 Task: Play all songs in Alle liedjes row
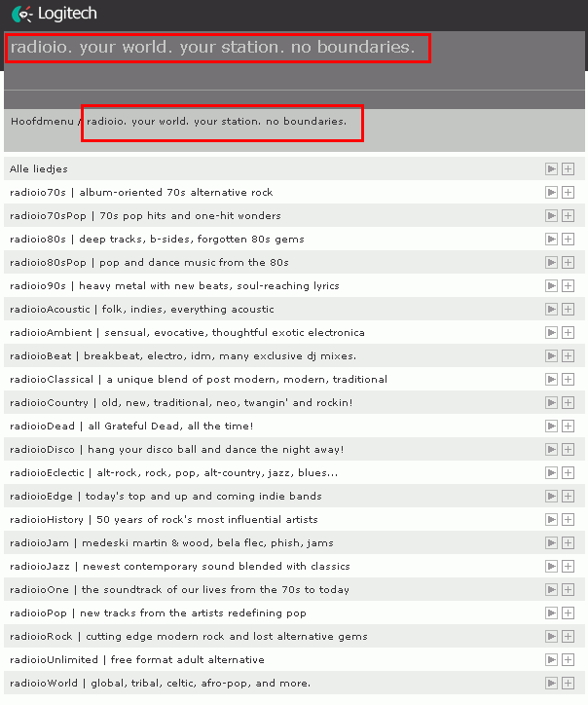(552, 169)
